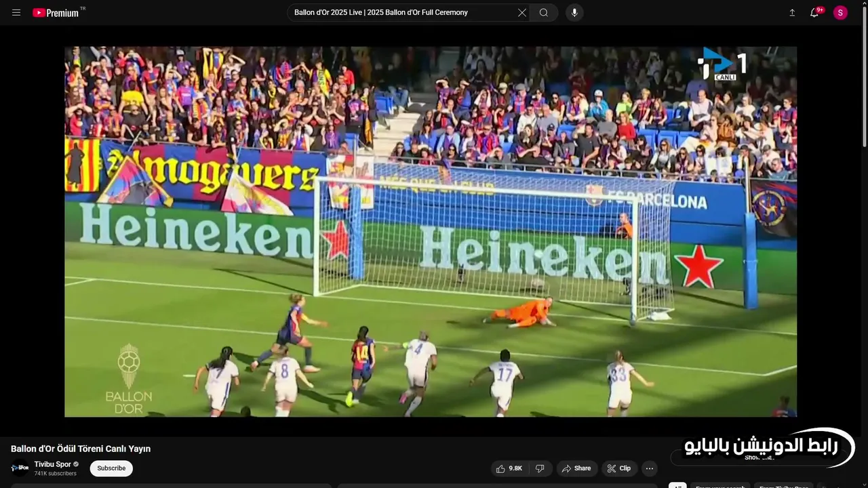This screenshot has width=868, height=488.
Task: Dislike this video
Action: coord(540,468)
